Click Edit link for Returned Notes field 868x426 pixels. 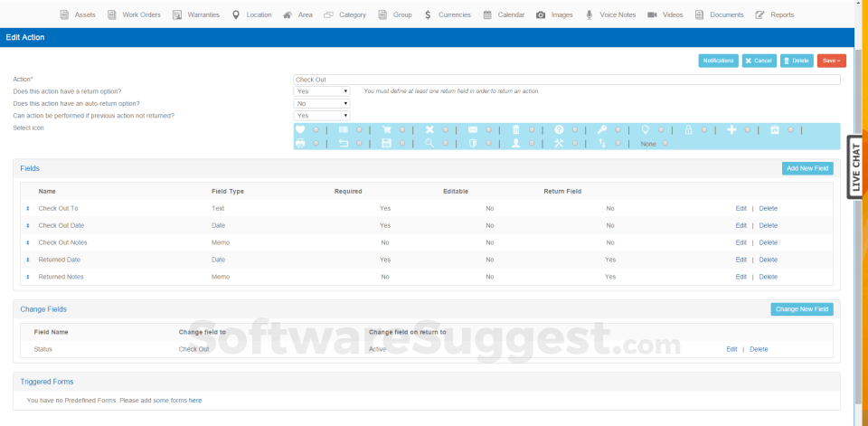(x=741, y=277)
